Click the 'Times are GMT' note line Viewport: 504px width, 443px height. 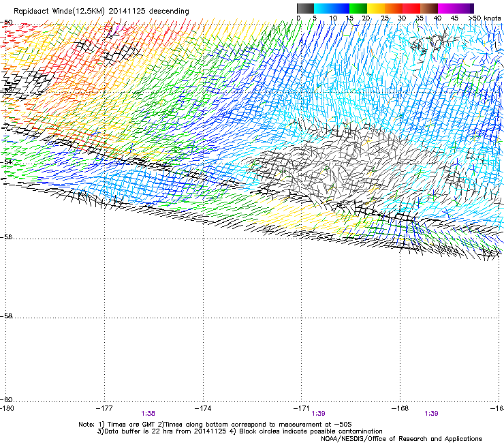point(215,425)
